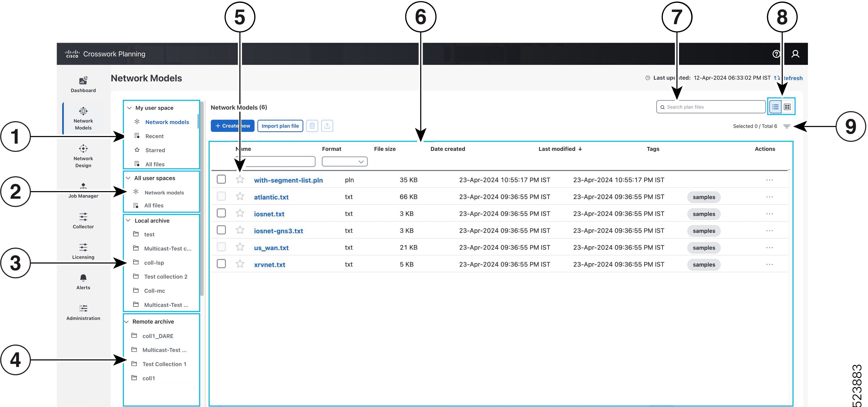Collapse the Remote archive section
This screenshot has width=868, height=407.
[127, 322]
